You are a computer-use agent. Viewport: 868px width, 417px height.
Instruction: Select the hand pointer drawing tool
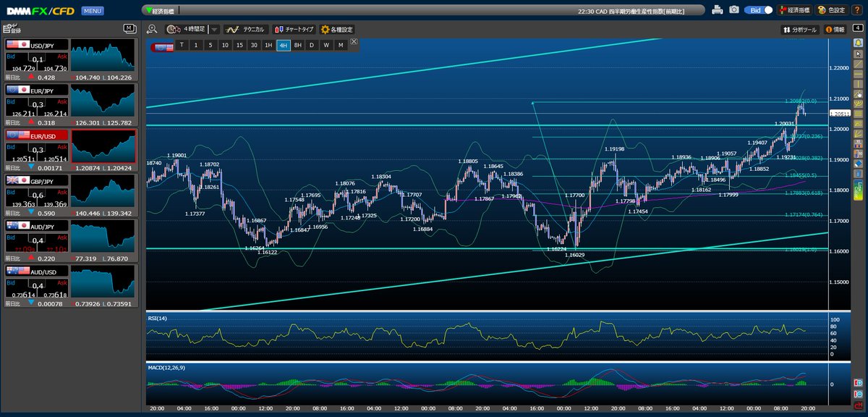tap(858, 94)
